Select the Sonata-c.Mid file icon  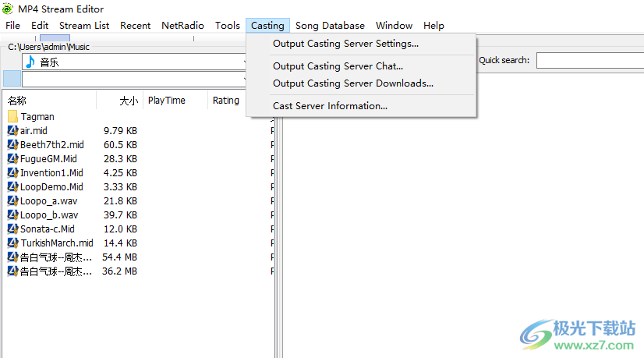(12, 229)
